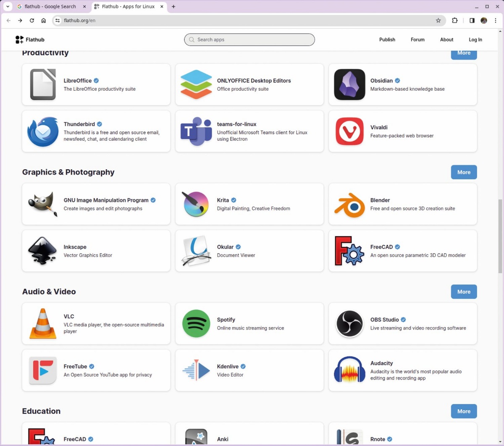The height and width of the screenshot is (446, 504).
Task: Click the browser home icon
Action: 43,20
